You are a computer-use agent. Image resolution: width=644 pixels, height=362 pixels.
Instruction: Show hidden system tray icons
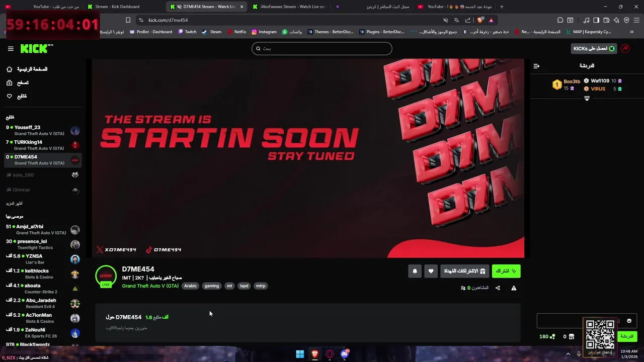coord(568,354)
